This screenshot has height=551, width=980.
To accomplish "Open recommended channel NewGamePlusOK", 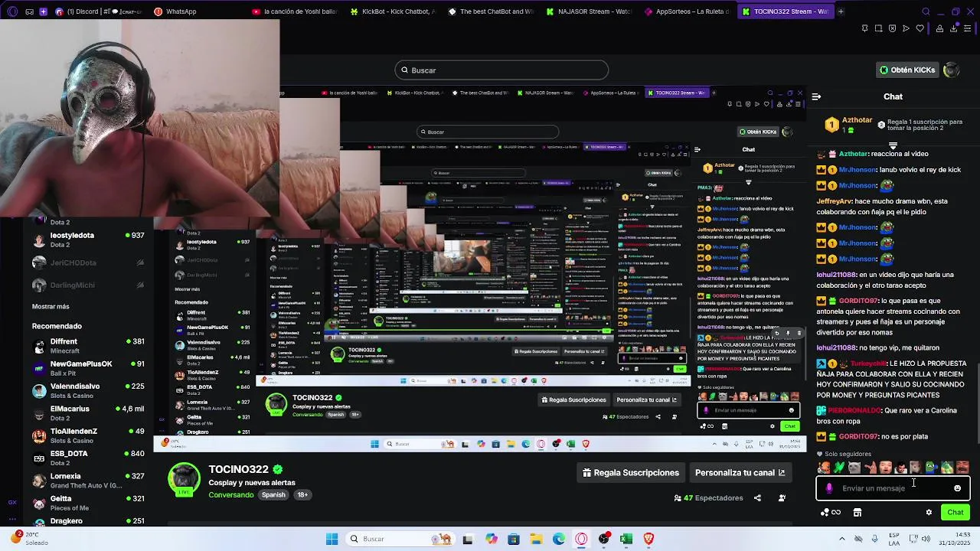I will [88, 368].
